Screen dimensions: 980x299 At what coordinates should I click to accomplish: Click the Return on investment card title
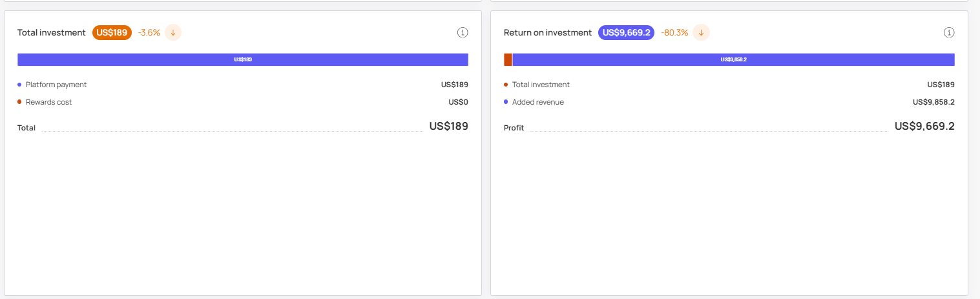click(x=548, y=32)
